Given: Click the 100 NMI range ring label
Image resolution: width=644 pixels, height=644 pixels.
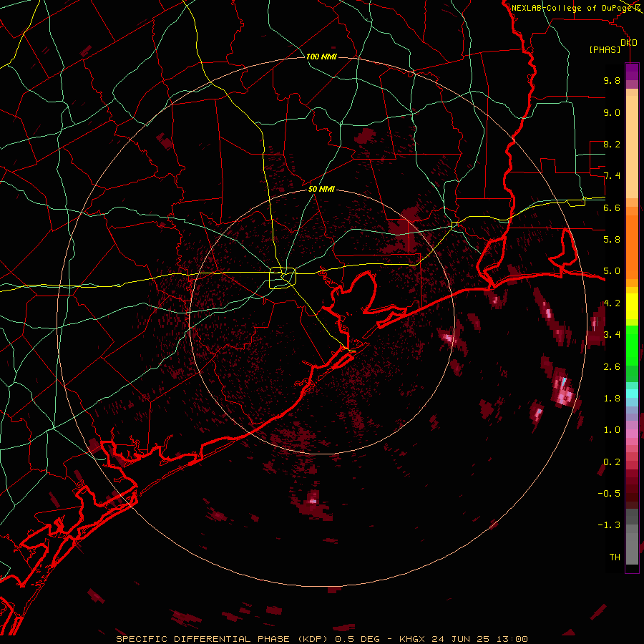Looking at the screenshot, I should (321, 57).
